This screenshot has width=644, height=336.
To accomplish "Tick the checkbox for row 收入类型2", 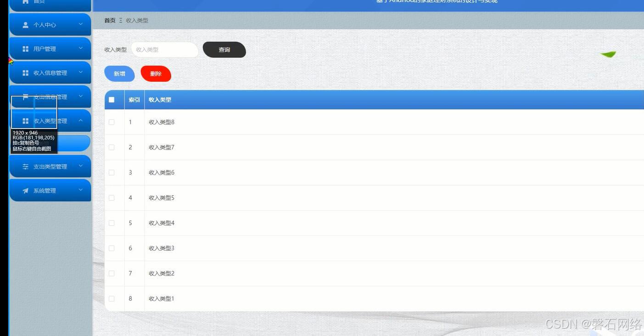I will pyautogui.click(x=112, y=274).
